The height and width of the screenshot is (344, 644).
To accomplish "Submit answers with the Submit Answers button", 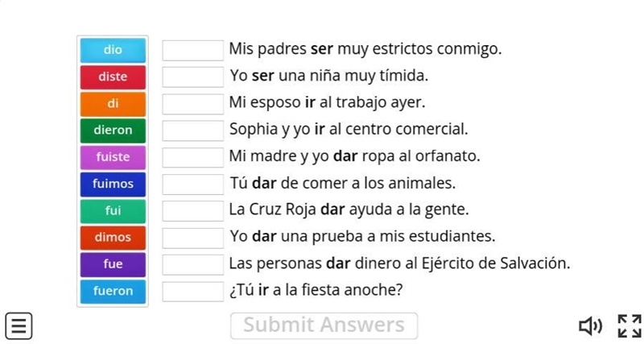I will tap(324, 325).
